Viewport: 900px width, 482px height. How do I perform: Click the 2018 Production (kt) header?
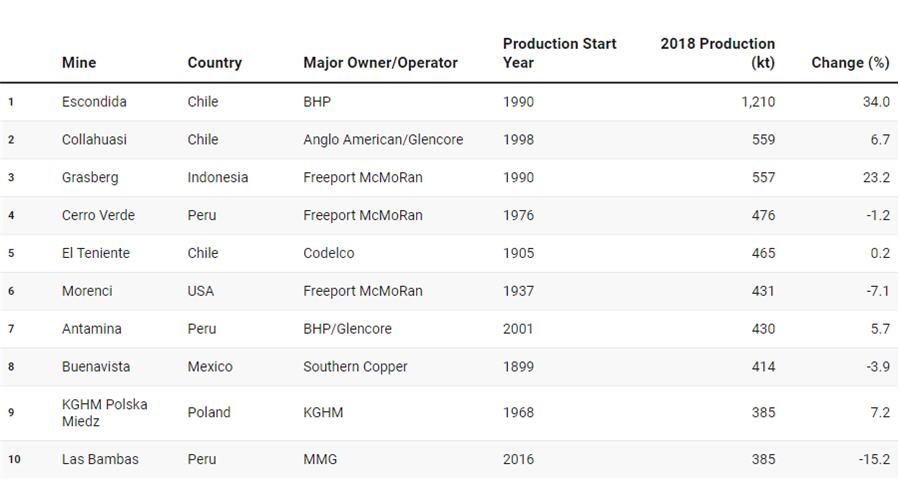(717, 53)
